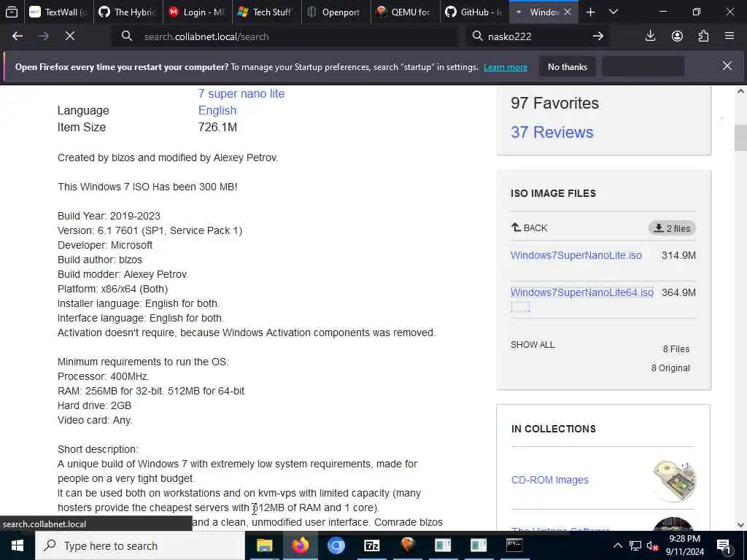Image resolution: width=747 pixels, height=560 pixels.
Task: Stop loading the current page
Action: click(70, 36)
